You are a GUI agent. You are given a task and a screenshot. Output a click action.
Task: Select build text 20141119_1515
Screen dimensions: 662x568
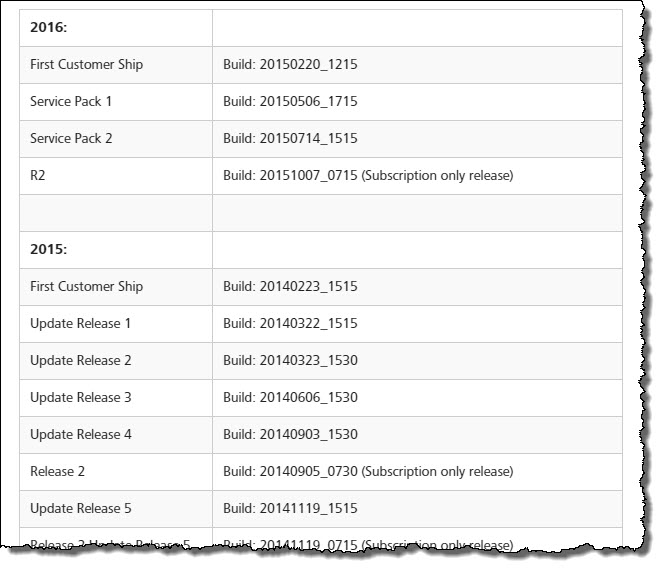tap(290, 508)
